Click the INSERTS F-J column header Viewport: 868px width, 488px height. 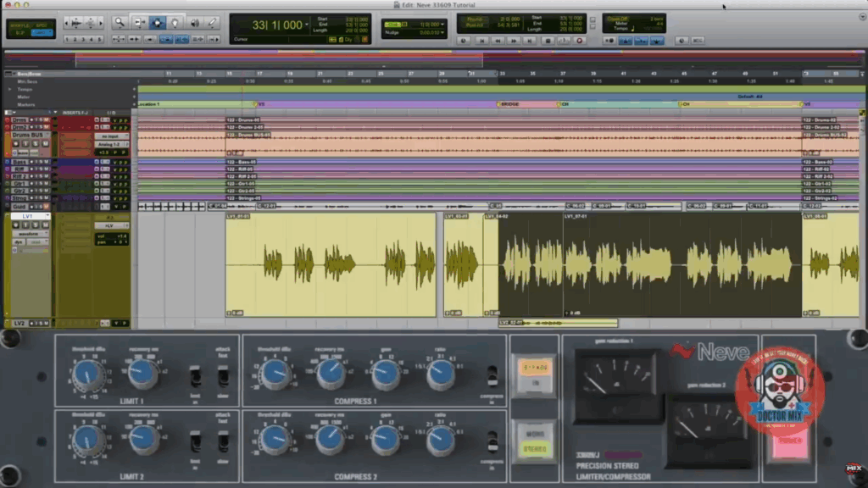75,113
